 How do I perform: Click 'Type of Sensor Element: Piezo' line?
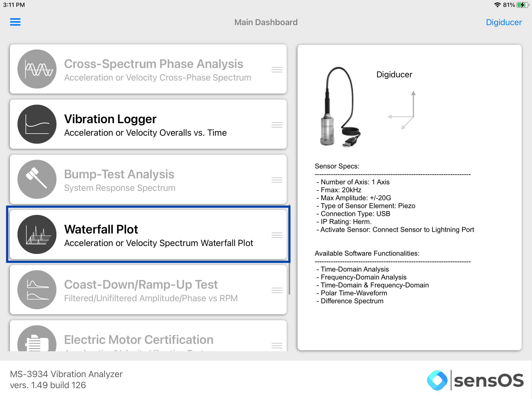pos(366,206)
